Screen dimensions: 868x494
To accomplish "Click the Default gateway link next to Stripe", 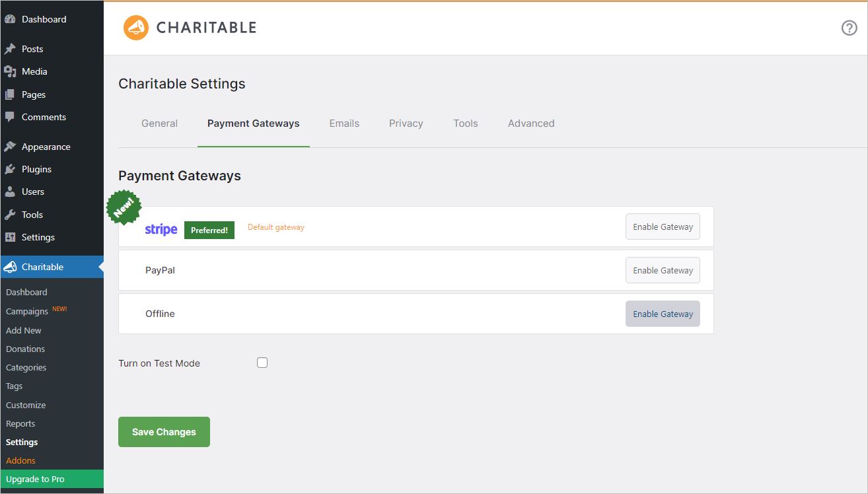I will click(x=275, y=227).
